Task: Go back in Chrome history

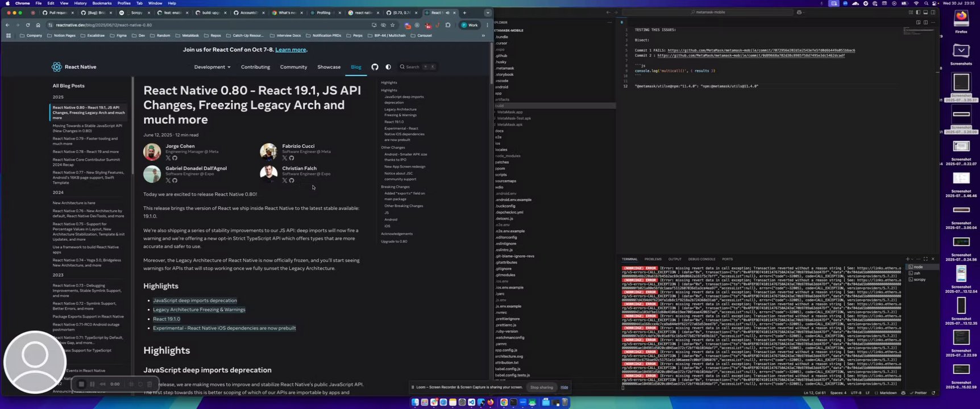Action: (x=7, y=25)
